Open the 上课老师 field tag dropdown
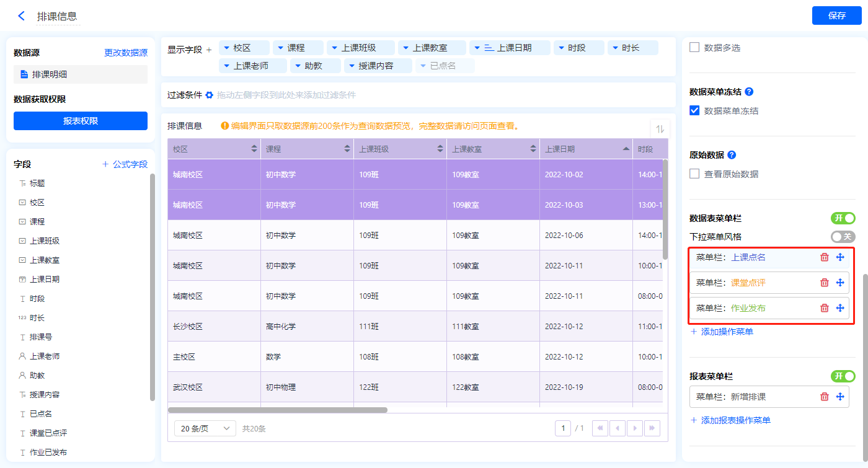Viewport: 868px width, 468px height. pyautogui.click(x=227, y=66)
